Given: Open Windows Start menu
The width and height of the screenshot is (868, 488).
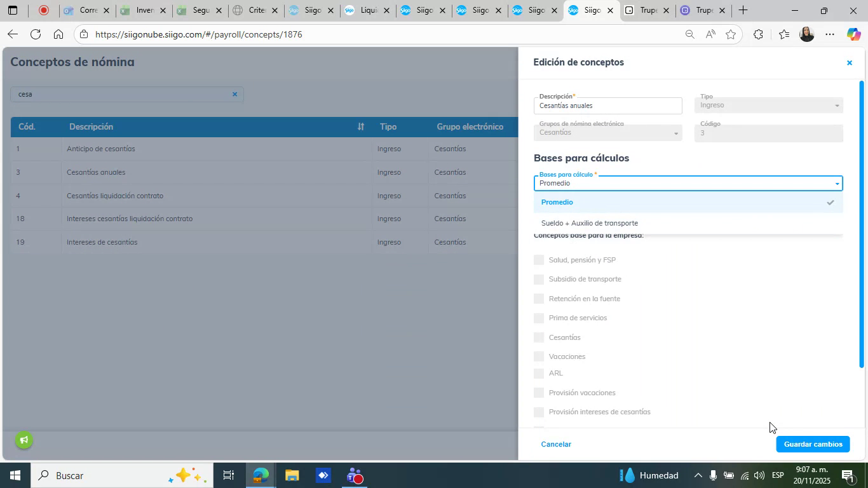Looking at the screenshot, I should [14, 475].
